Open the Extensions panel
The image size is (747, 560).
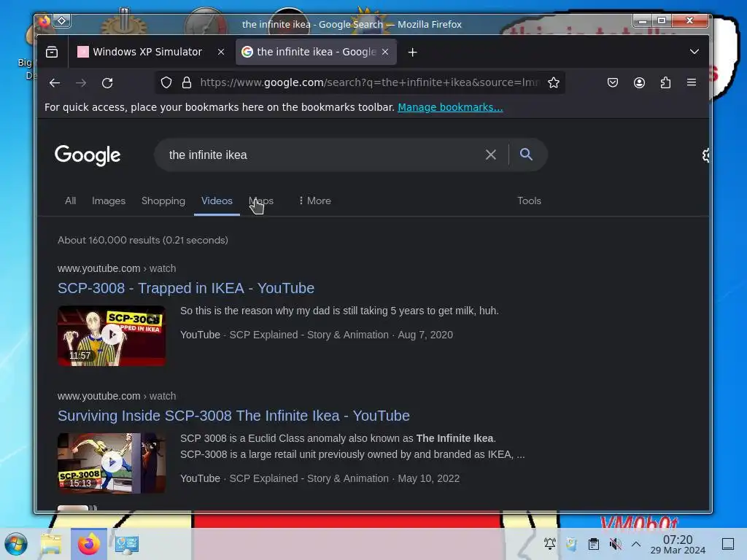(x=665, y=82)
